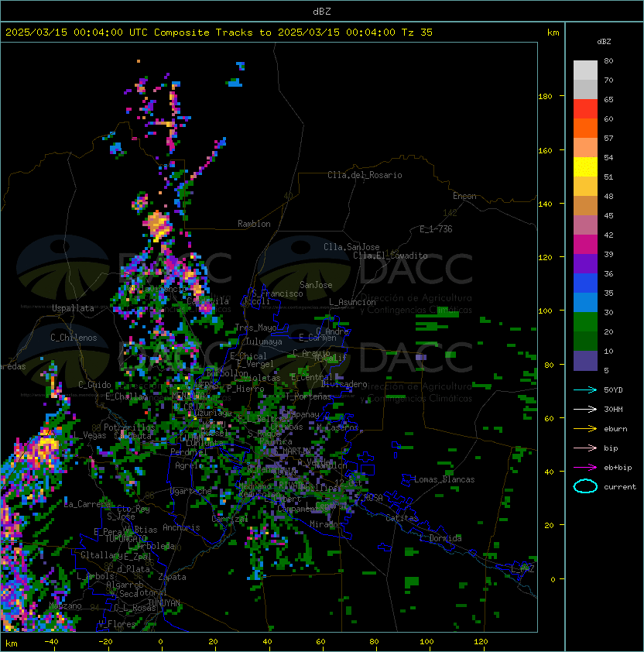The image size is (644, 652).
Task: Click the '180' tick on right km axis
Action: (x=545, y=96)
